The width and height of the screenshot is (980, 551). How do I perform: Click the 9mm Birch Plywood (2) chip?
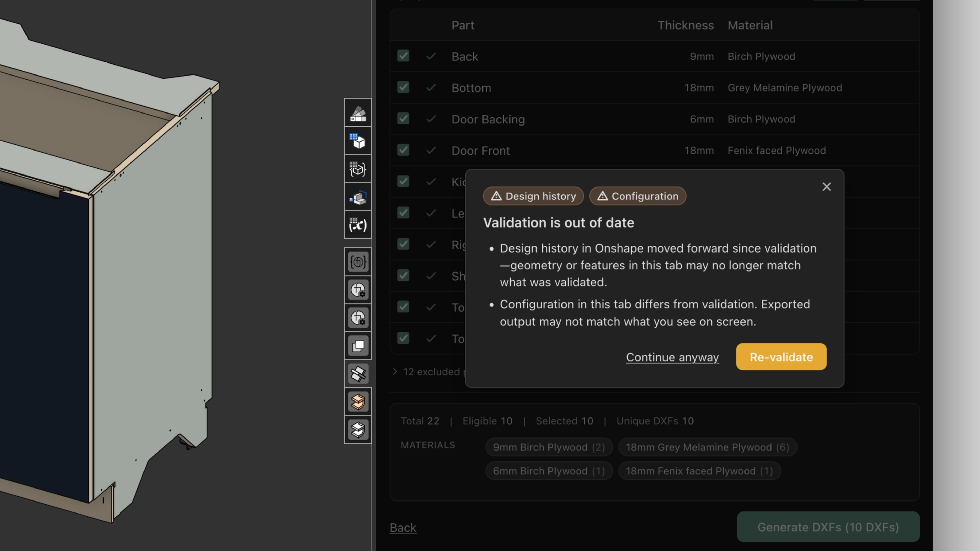point(548,447)
